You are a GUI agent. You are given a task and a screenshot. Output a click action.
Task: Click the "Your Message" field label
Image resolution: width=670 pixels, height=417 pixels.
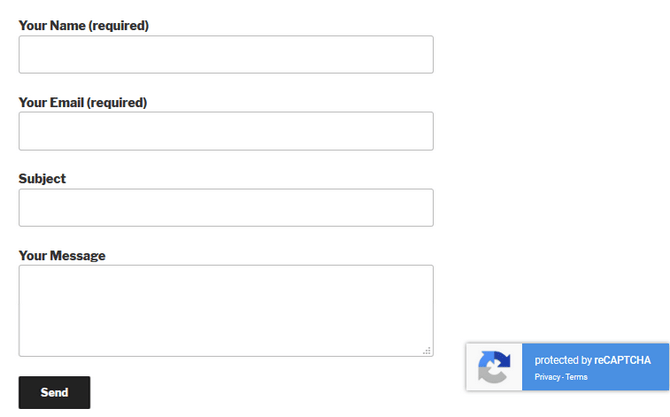(x=62, y=255)
